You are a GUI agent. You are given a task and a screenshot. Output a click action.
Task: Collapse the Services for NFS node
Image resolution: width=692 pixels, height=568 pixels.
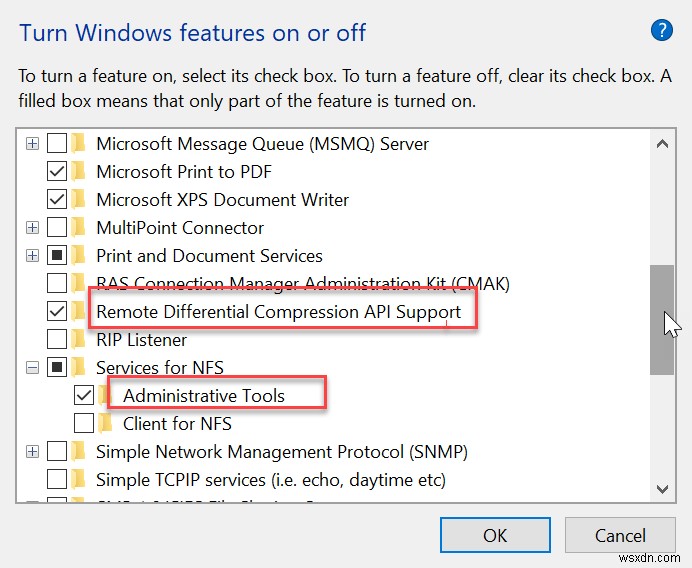32,367
